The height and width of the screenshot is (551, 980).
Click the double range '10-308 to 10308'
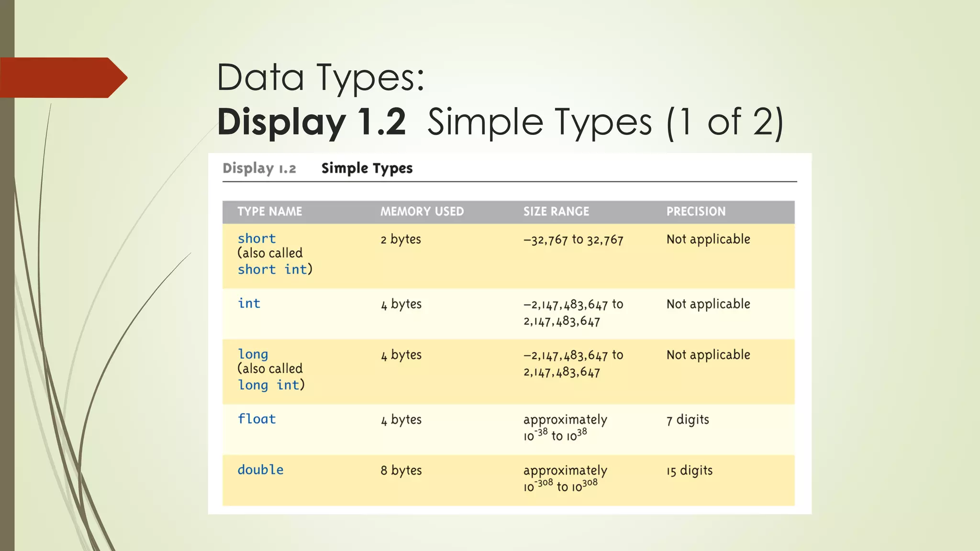(x=560, y=486)
